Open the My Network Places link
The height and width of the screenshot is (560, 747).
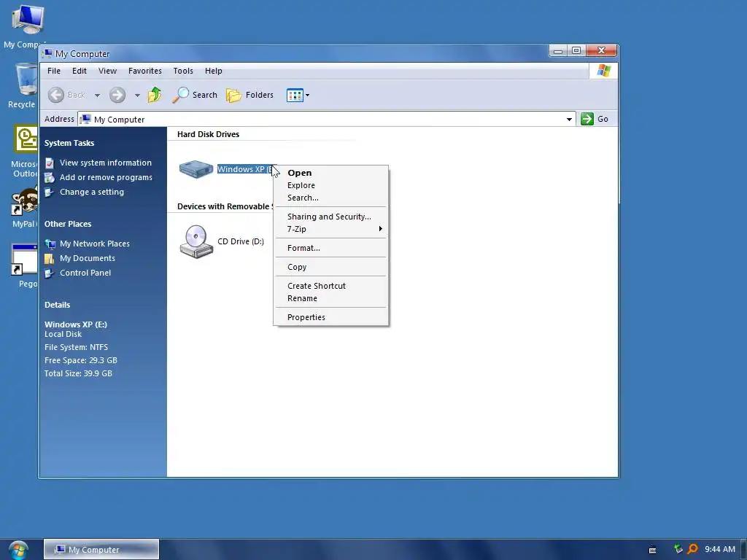pos(94,244)
